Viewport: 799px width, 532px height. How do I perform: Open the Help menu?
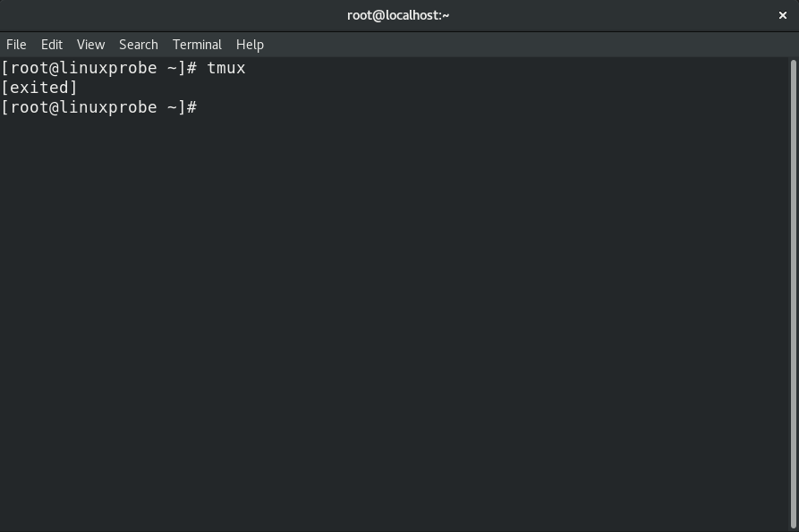[x=250, y=44]
